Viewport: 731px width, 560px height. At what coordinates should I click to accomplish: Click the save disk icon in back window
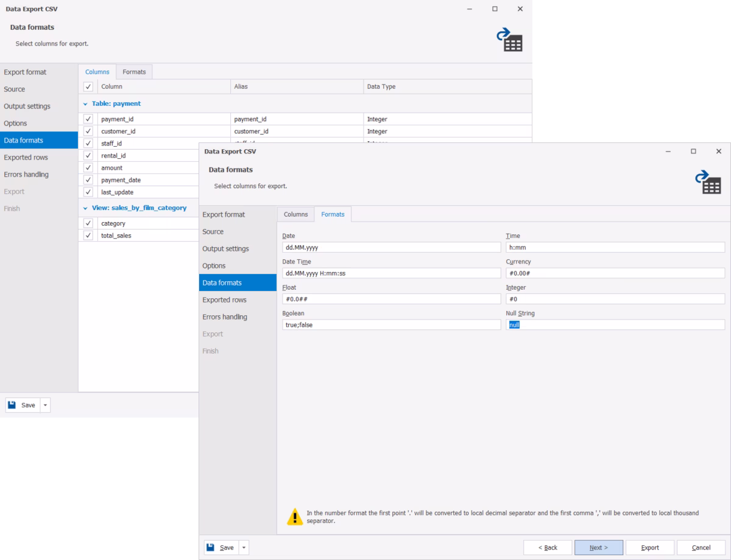pos(12,405)
